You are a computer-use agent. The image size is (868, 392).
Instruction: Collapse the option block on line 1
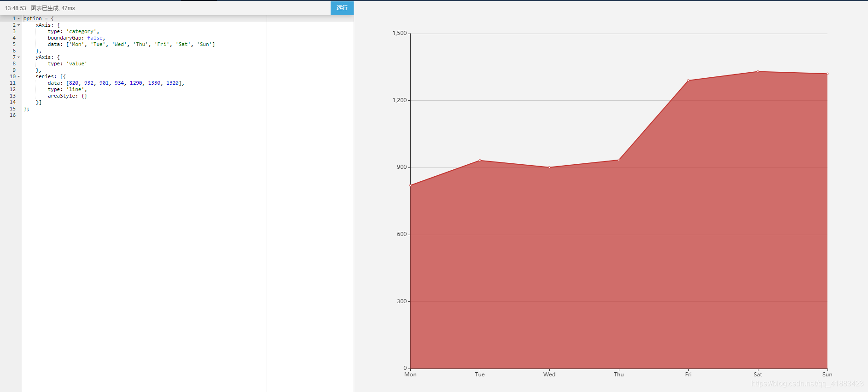tap(19, 18)
